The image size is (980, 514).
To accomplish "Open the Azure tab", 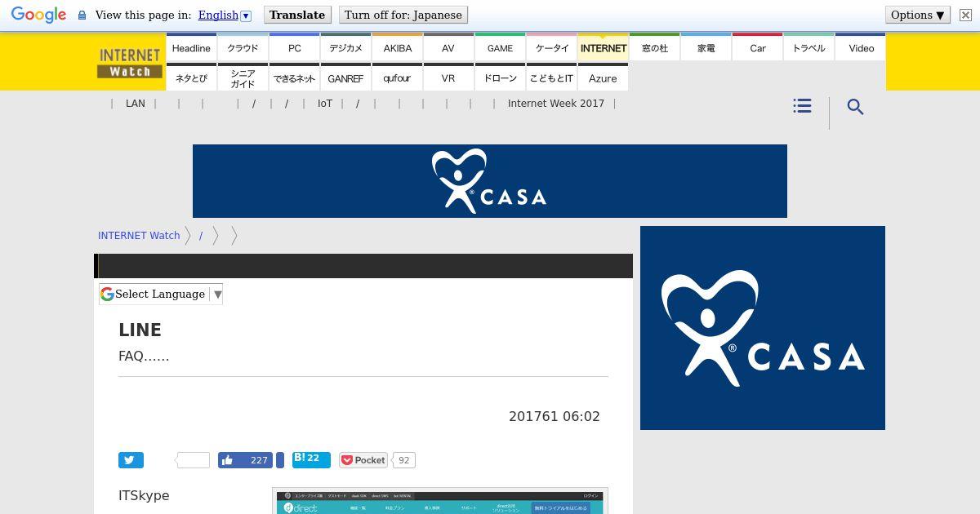I will pyautogui.click(x=604, y=78).
